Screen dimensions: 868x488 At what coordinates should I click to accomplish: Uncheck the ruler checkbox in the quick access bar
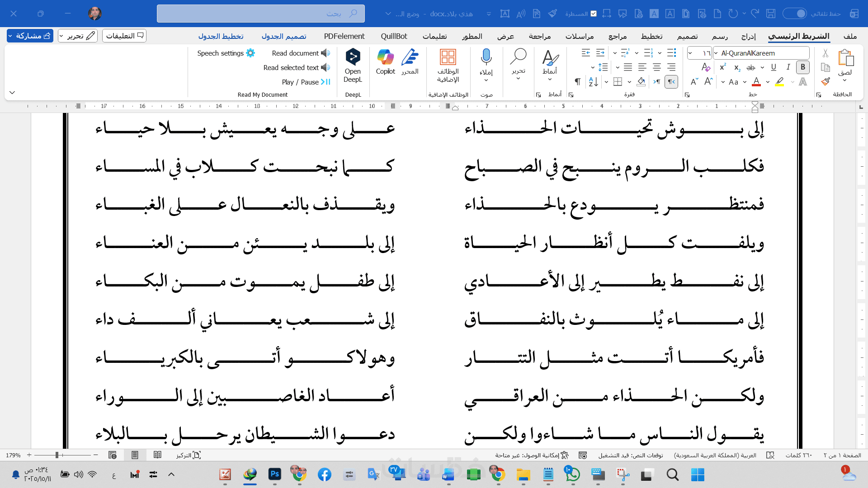(x=594, y=14)
